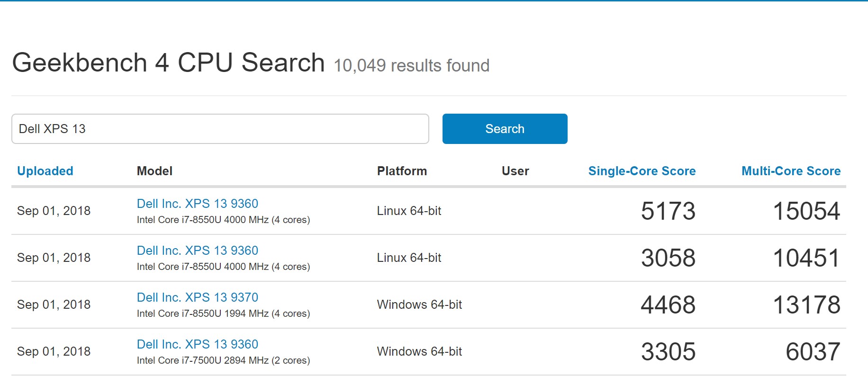Sort by Uploaded column header

click(45, 171)
